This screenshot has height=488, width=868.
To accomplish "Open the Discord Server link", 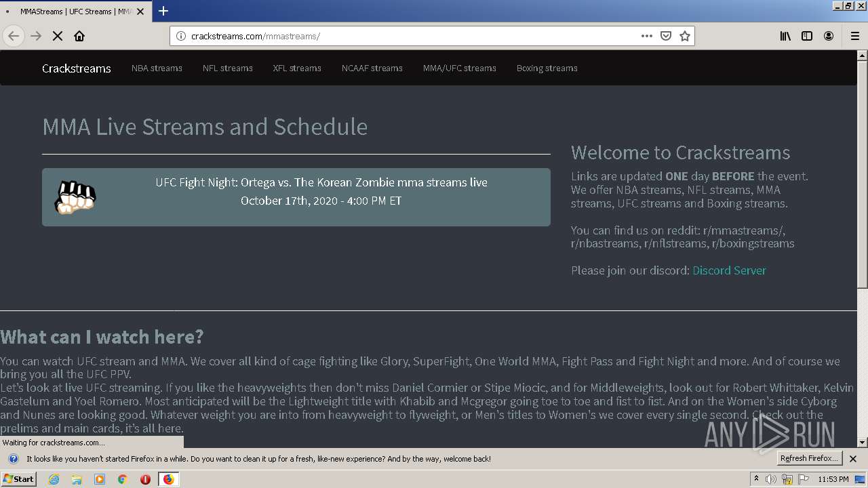I will 729,270.
